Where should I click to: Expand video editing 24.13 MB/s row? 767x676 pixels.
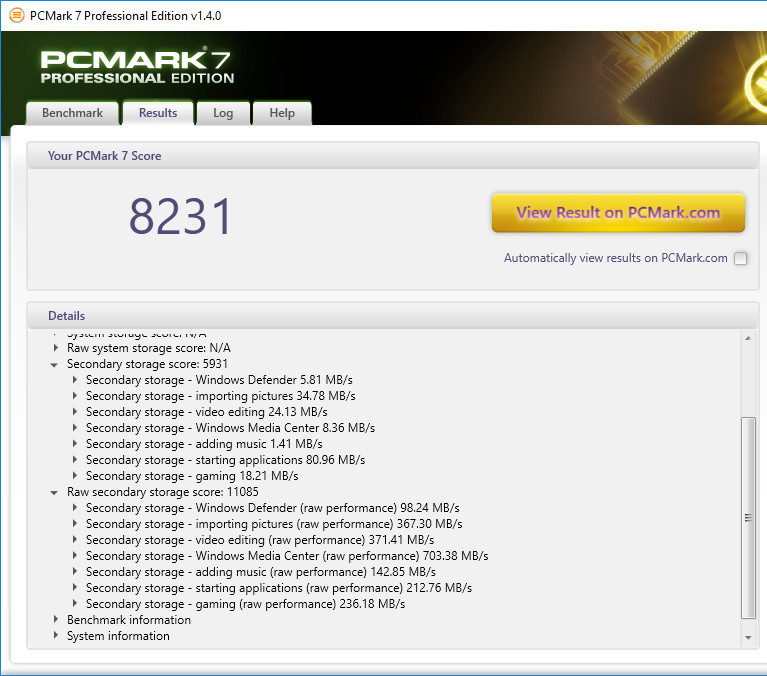click(75, 412)
